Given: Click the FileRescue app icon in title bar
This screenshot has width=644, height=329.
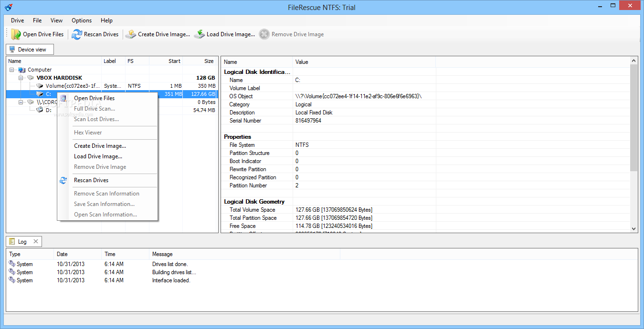Looking at the screenshot, I should (x=8, y=7).
